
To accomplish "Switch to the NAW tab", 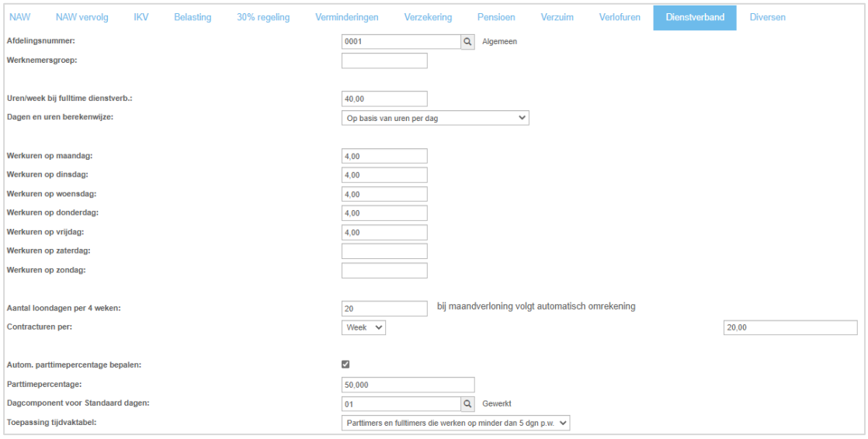I will click(x=20, y=17).
